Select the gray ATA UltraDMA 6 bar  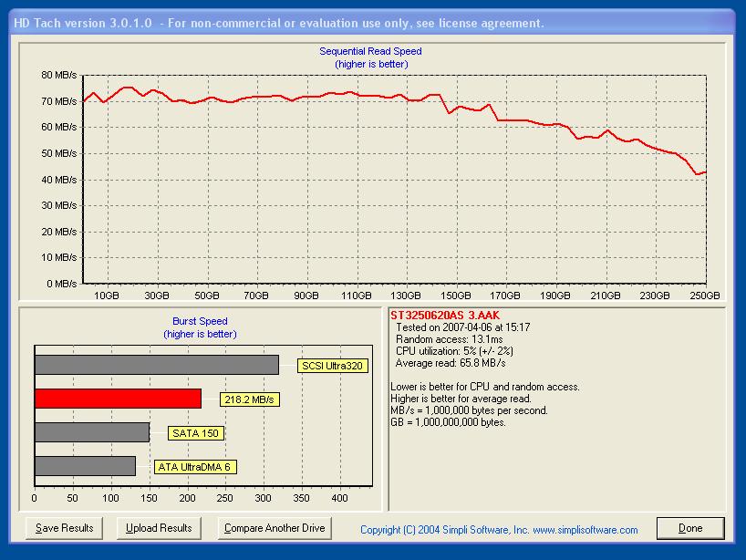[x=85, y=466]
